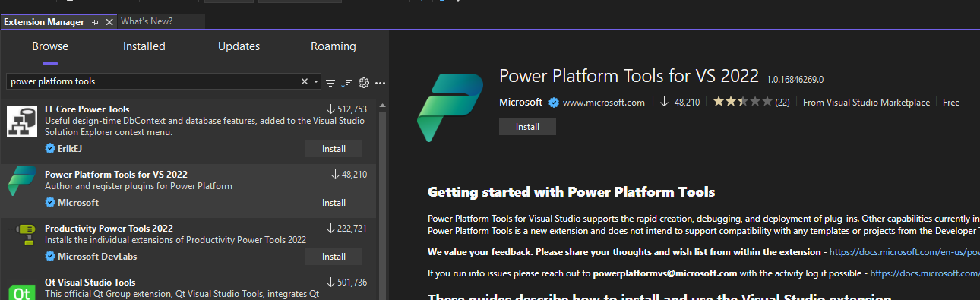Click the detail pane Install button
This screenshot has height=300, width=980.
pyautogui.click(x=527, y=127)
